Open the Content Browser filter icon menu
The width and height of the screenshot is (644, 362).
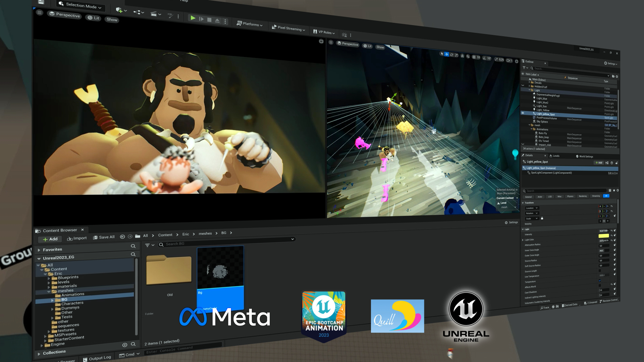coord(149,245)
